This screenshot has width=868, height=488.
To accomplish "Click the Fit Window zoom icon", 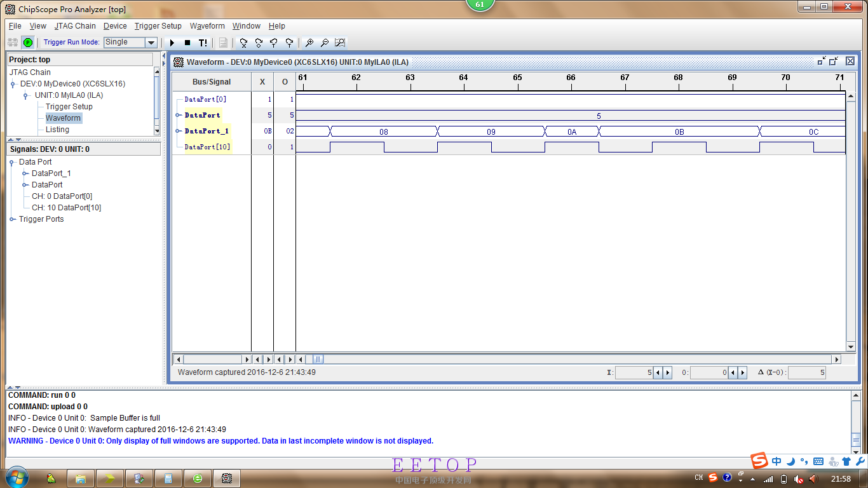I will [x=340, y=43].
